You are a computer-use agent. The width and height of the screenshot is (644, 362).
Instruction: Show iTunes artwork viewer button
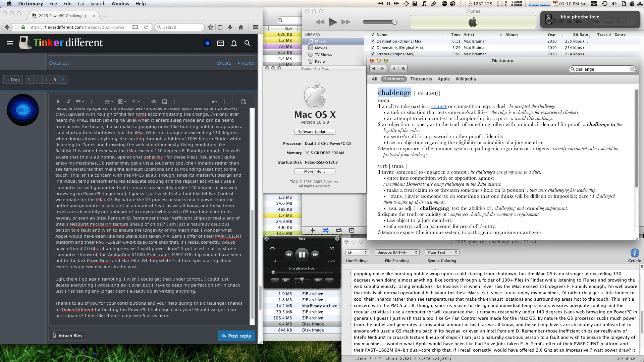click(x=352, y=230)
